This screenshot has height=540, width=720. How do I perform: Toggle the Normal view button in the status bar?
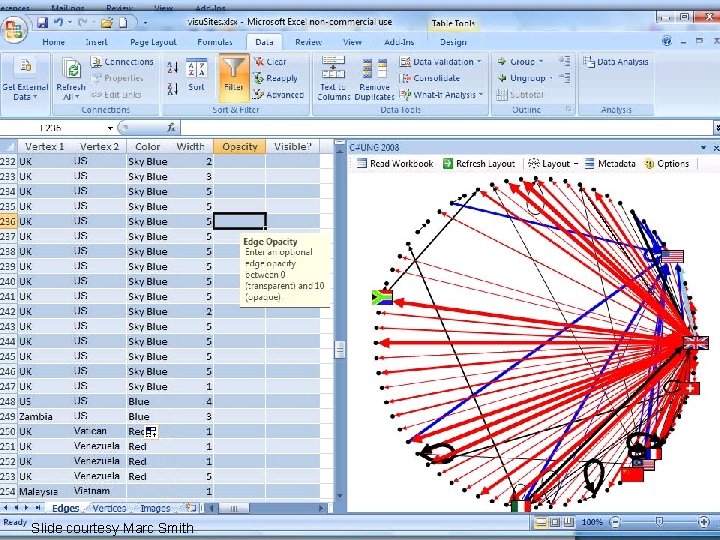pos(541,522)
